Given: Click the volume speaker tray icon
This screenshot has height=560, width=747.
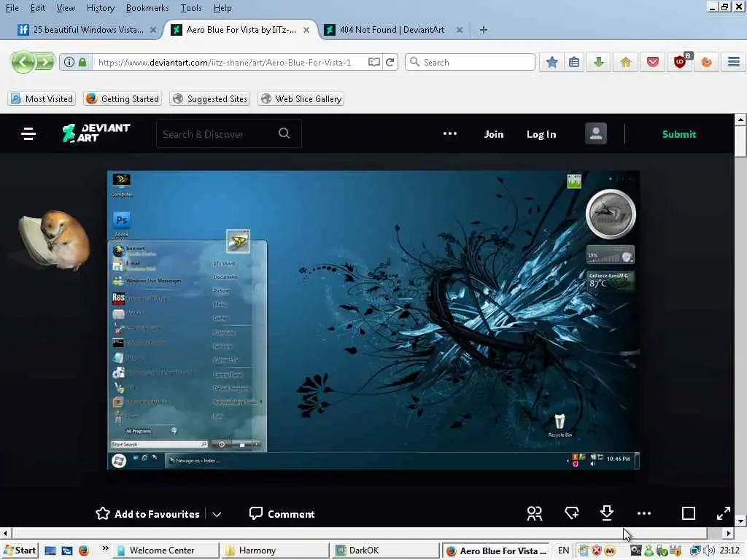Looking at the screenshot, I should pyautogui.click(x=708, y=551).
